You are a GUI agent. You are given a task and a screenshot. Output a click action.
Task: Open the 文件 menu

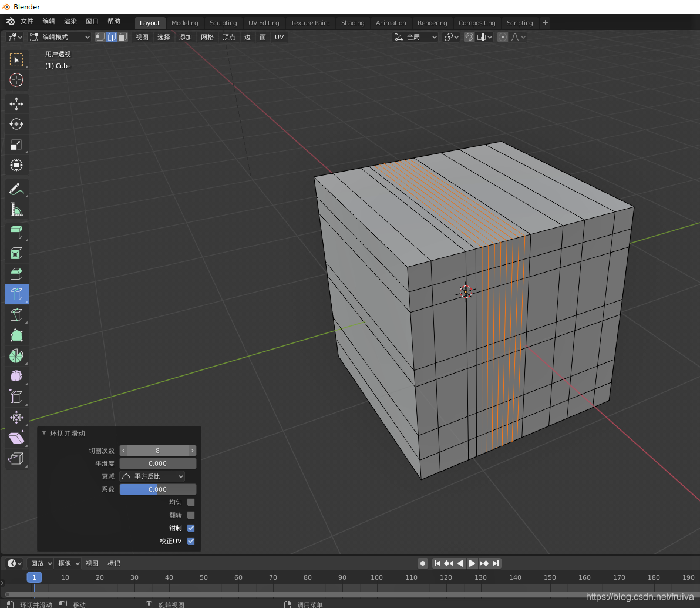27,22
